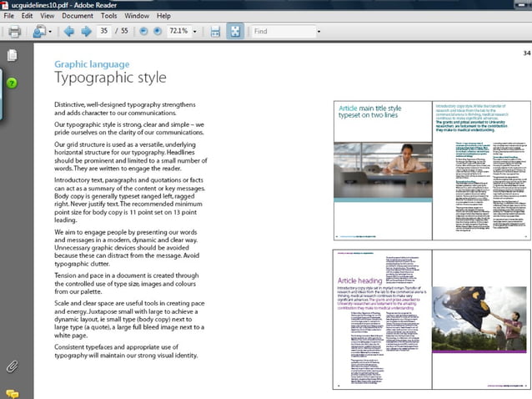Expand the zoom percentage dropdown arrow
The height and width of the screenshot is (399, 532).
(195, 32)
